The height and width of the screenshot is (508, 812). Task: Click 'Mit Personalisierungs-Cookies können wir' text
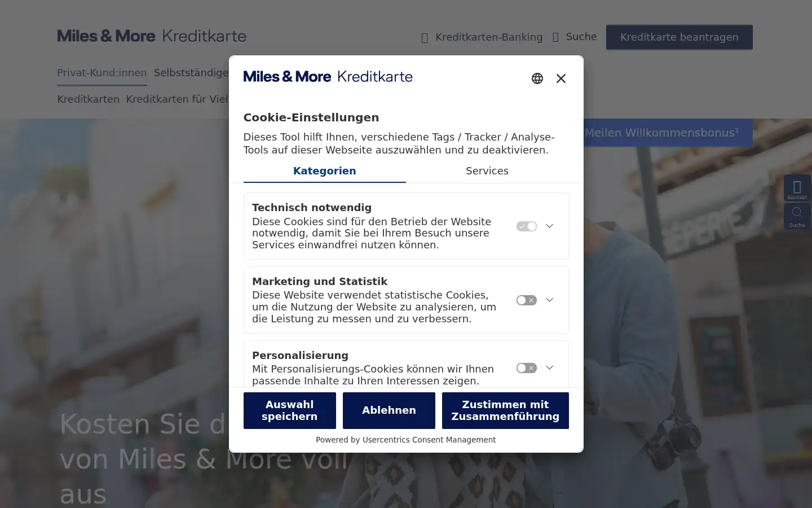[x=373, y=375]
